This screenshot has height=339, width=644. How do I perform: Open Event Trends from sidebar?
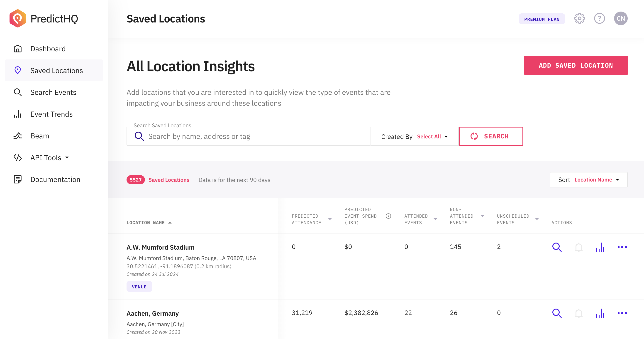pyautogui.click(x=51, y=114)
